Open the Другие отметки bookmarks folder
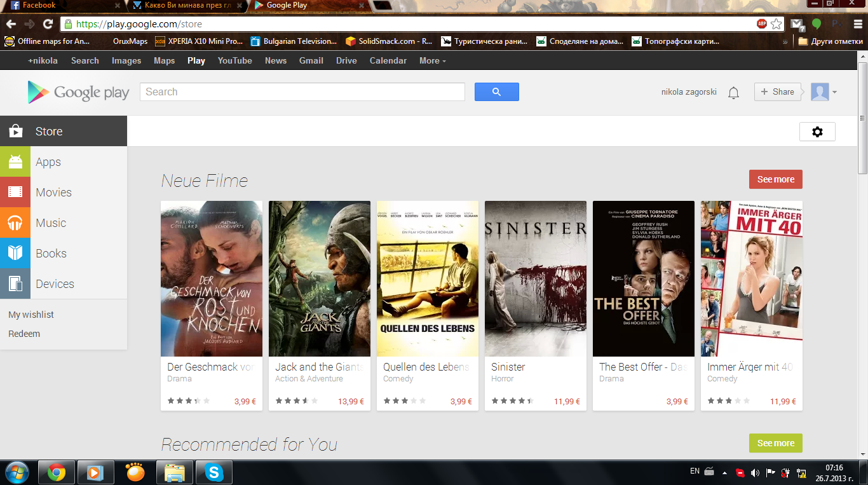This screenshot has width=868, height=485. click(831, 41)
